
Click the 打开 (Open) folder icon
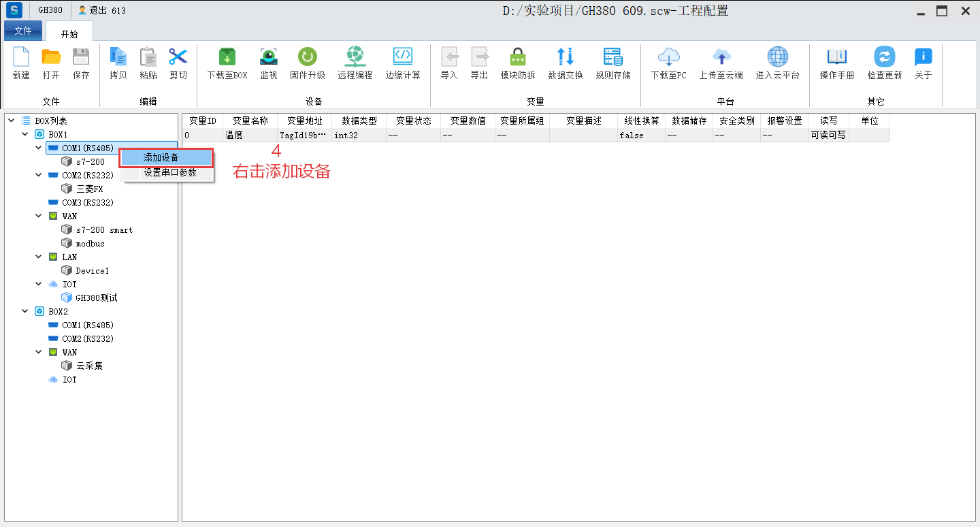pos(51,57)
